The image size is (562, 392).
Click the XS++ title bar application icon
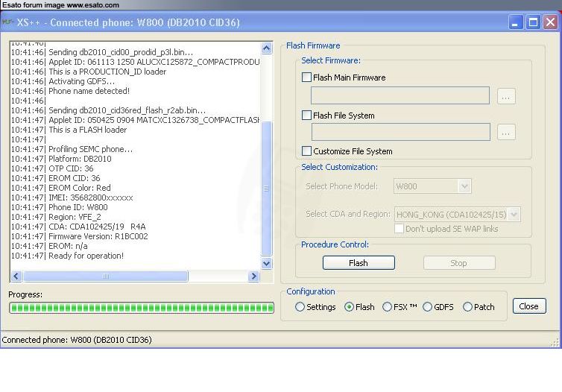(7, 22)
